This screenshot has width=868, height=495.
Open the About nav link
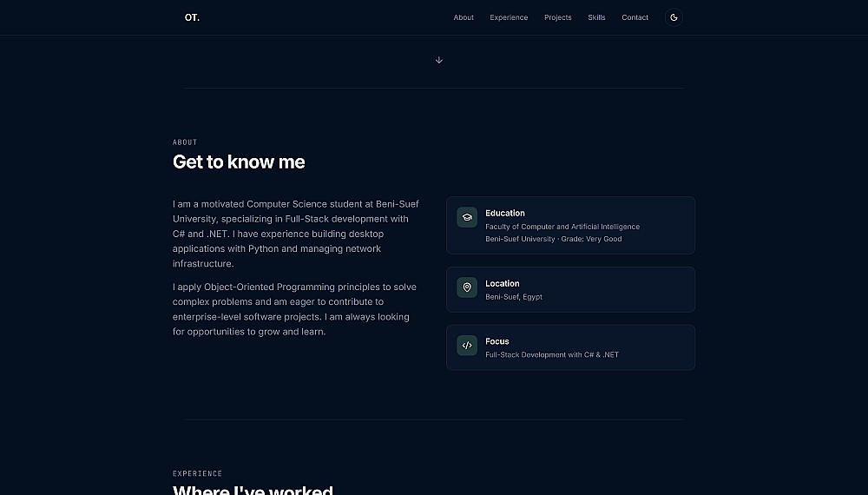click(464, 17)
